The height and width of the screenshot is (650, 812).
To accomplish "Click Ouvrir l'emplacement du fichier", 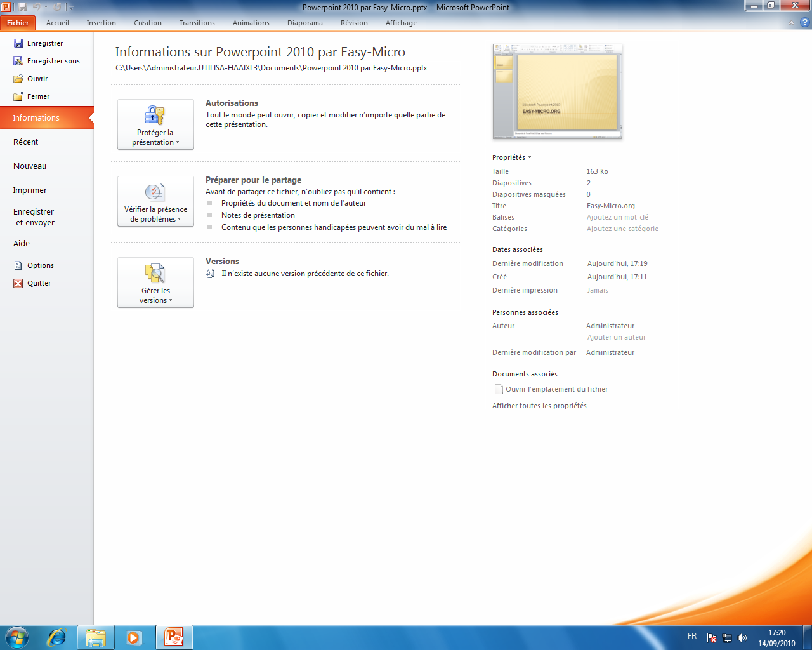I will click(x=556, y=389).
